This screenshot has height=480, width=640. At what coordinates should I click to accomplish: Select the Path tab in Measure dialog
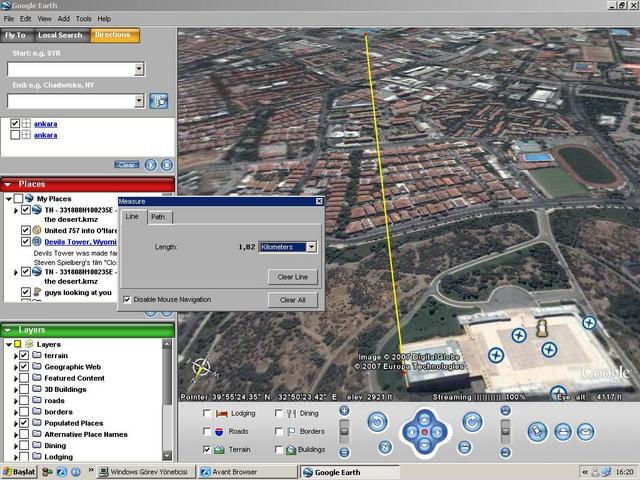point(158,217)
